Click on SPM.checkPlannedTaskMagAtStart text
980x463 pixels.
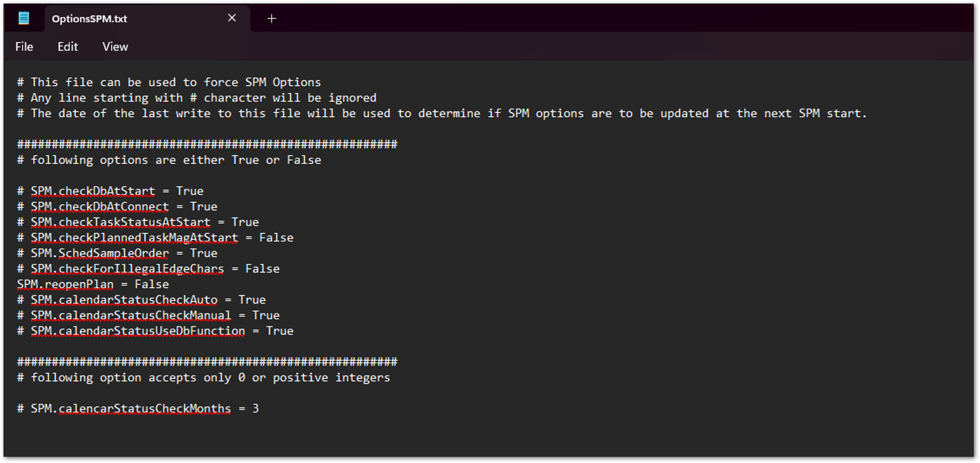point(134,238)
